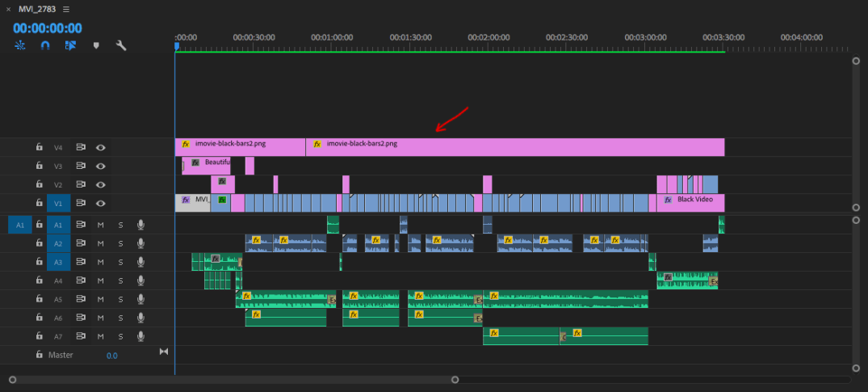Lock video track V3
868x392 pixels.
pyautogui.click(x=39, y=166)
